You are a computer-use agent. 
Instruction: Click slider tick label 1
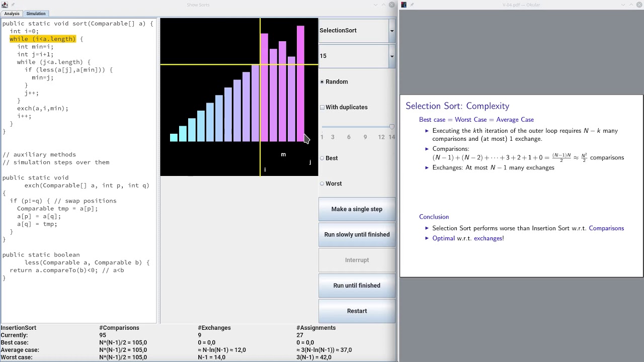(322, 137)
